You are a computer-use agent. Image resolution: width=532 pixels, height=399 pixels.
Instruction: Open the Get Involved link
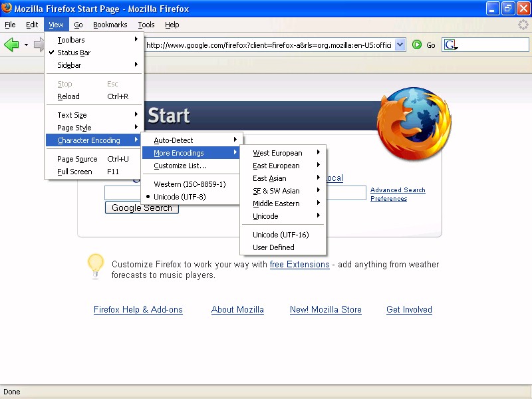pyautogui.click(x=409, y=309)
